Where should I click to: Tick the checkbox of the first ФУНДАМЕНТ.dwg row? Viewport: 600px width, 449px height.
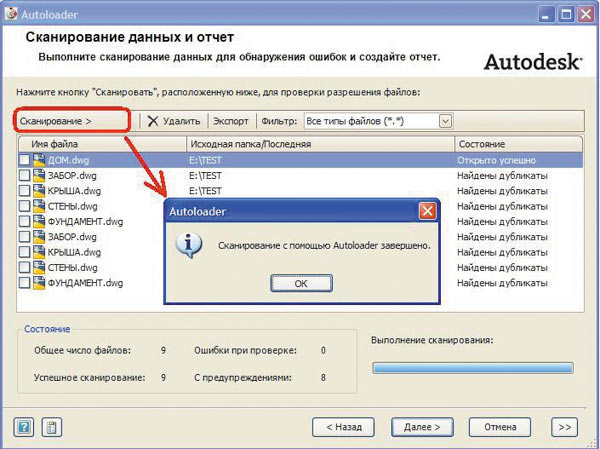point(24,221)
